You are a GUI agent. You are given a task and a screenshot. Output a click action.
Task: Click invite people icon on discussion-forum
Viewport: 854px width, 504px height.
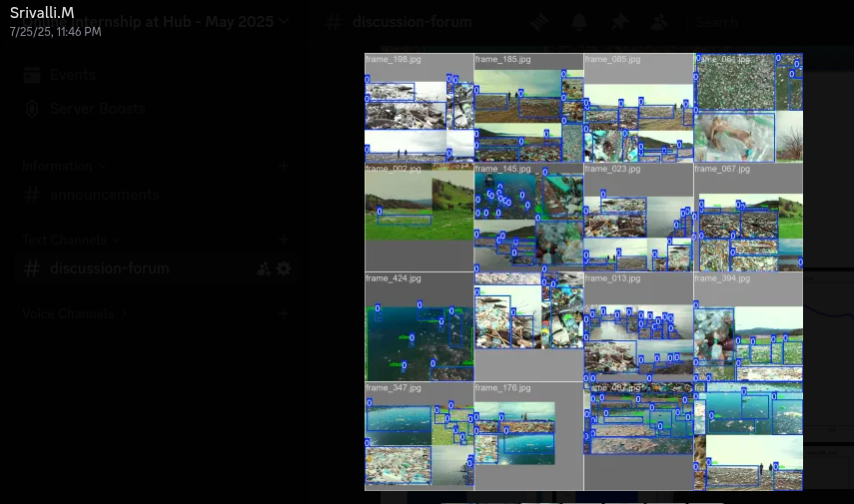(x=264, y=268)
